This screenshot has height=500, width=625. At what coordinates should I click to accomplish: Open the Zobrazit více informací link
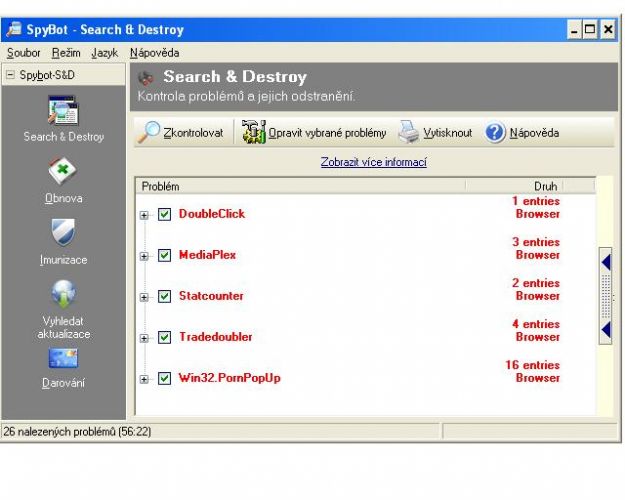pyautogui.click(x=373, y=162)
